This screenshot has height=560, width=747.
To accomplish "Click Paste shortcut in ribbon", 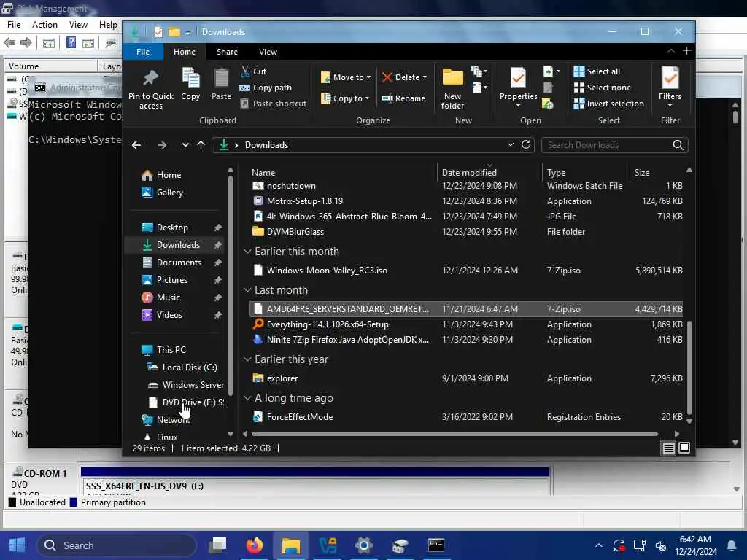I will (x=274, y=104).
